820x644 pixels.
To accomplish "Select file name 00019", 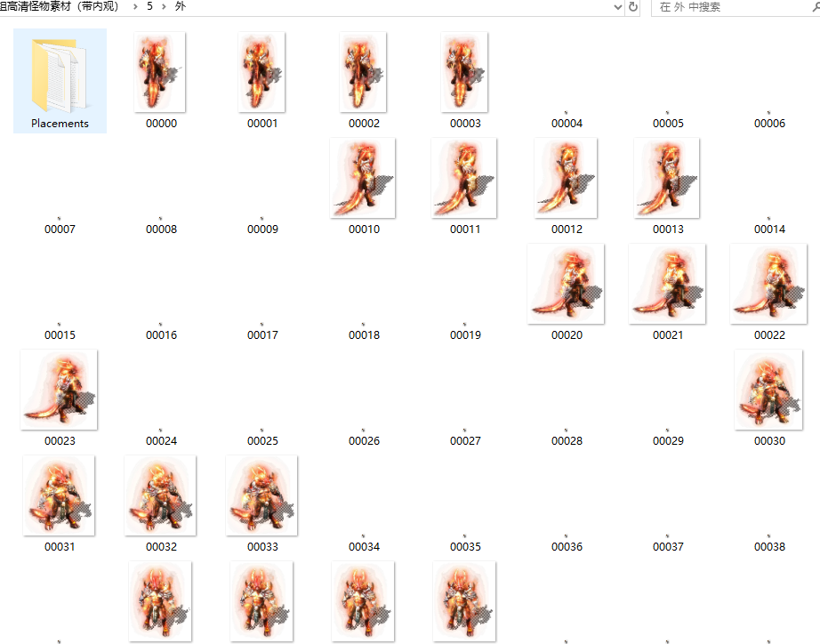I will click(x=465, y=334).
